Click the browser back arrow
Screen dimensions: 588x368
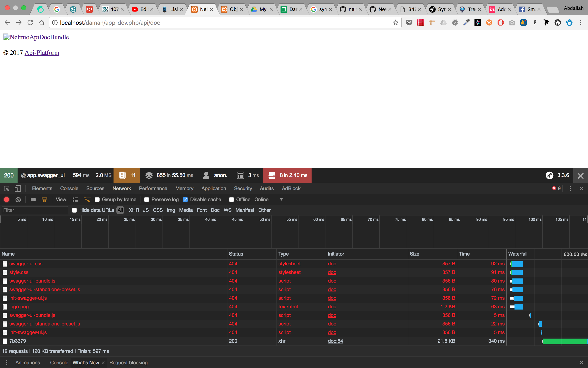(7, 23)
